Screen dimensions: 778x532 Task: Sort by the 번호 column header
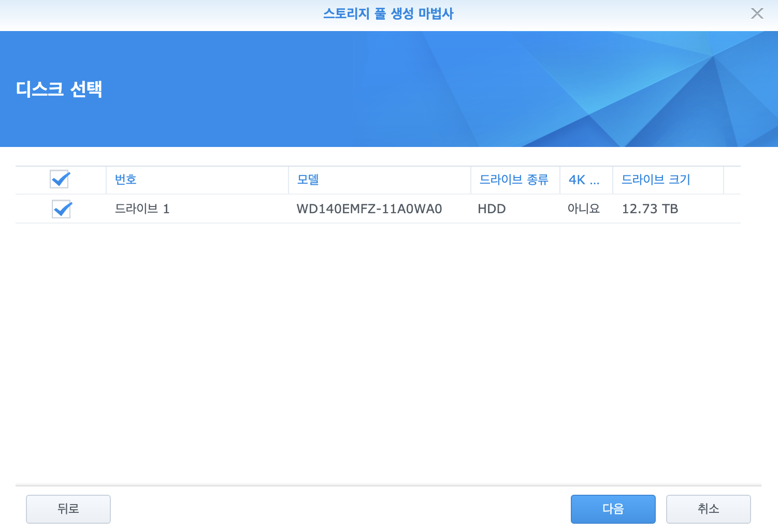(197, 180)
